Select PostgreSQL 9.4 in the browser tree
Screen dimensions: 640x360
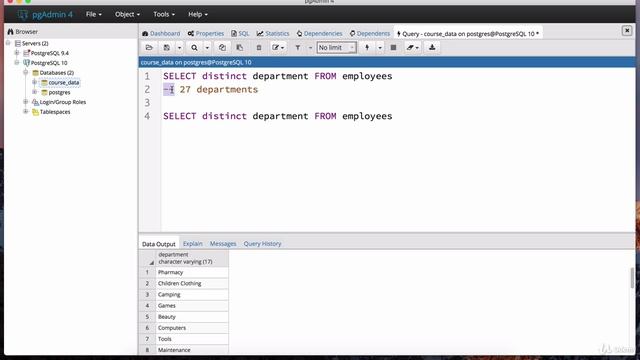(x=49, y=53)
